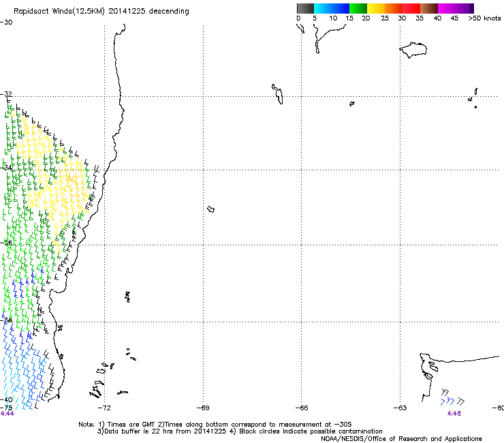Click the latitude label '-38'
The width and height of the screenshot is (504, 443).
(x=6, y=320)
